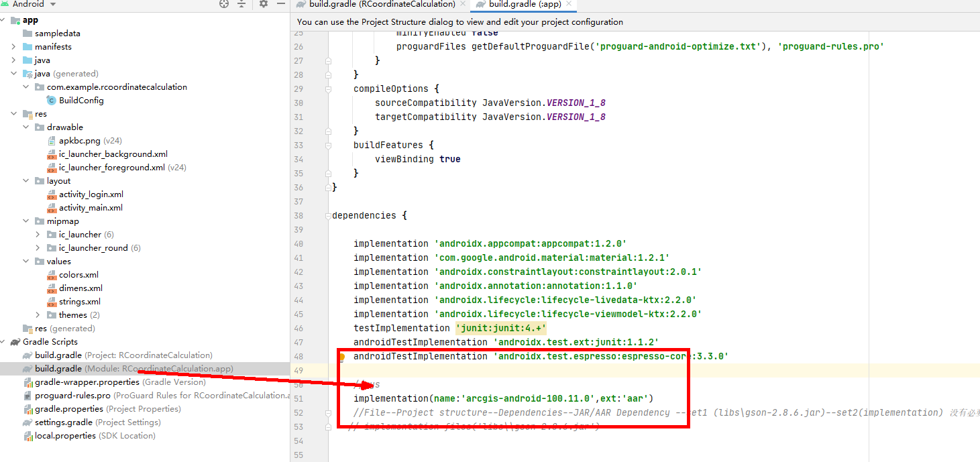
Task: Switch to build.gradle (RCoordinateCalculation) tab
Action: pyautogui.click(x=382, y=4)
